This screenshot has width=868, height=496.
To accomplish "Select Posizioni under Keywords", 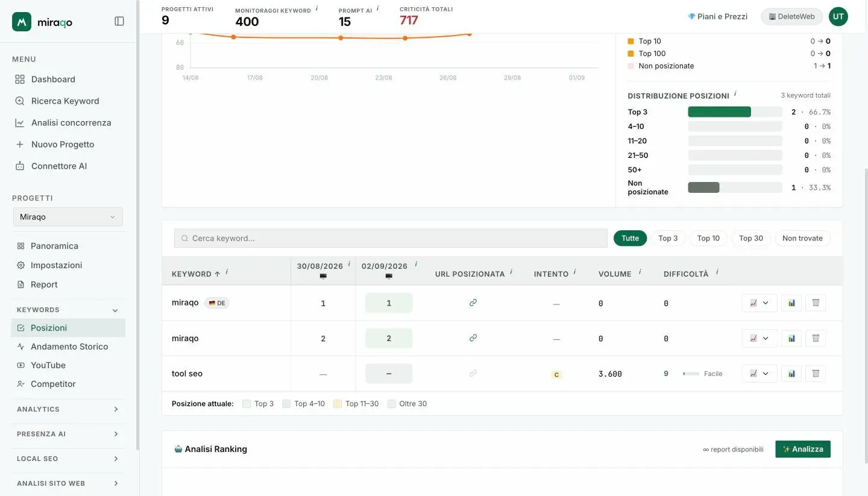I will [68, 328].
